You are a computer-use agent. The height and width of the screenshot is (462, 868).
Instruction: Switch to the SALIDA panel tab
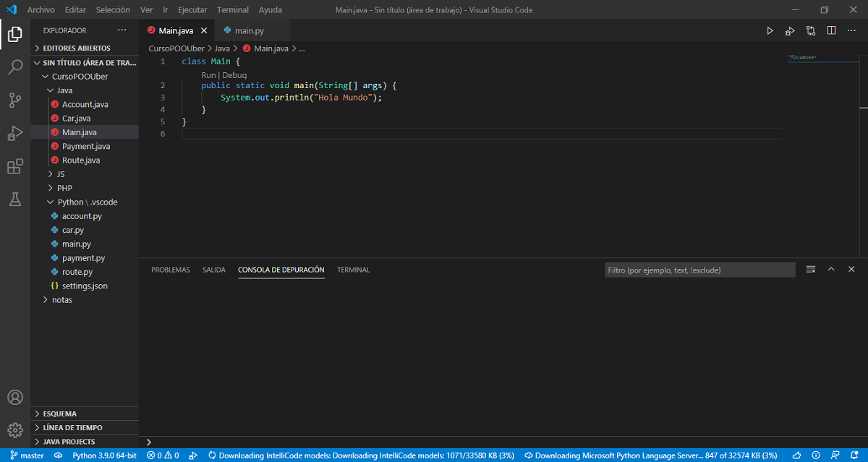tap(214, 270)
